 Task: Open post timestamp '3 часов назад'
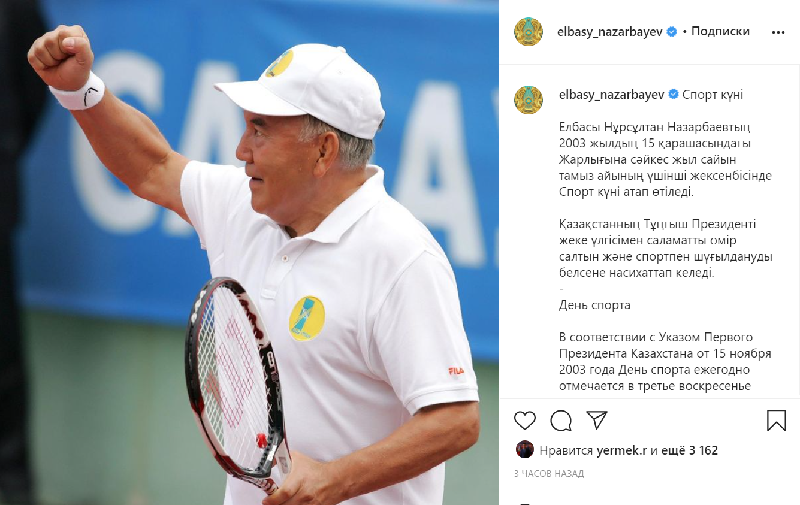(549, 473)
